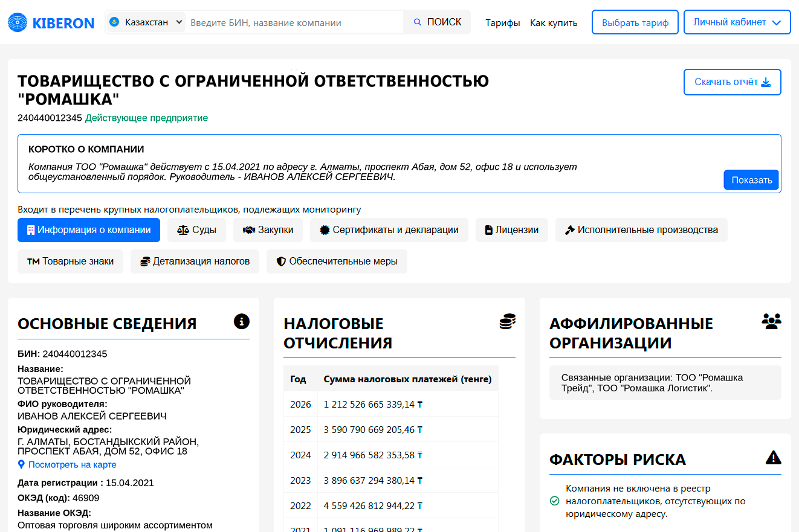Click the warning triangle in Факторы риска
The height and width of the screenshot is (532, 799).
pos(774,457)
